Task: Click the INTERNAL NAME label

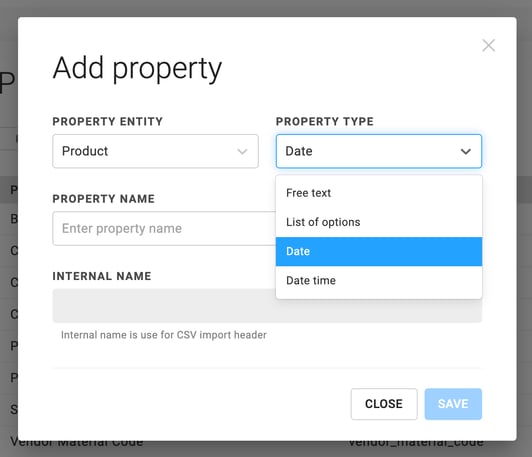Action: click(x=102, y=276)
